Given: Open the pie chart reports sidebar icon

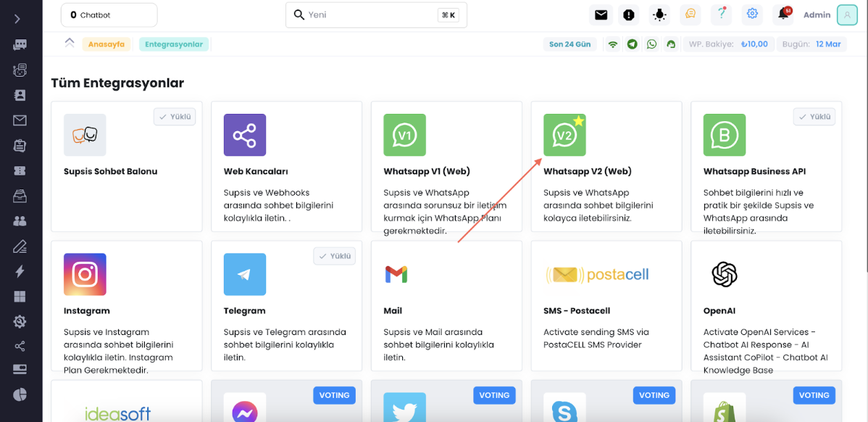Looking at the screenshot, I should tap(20, 394).
